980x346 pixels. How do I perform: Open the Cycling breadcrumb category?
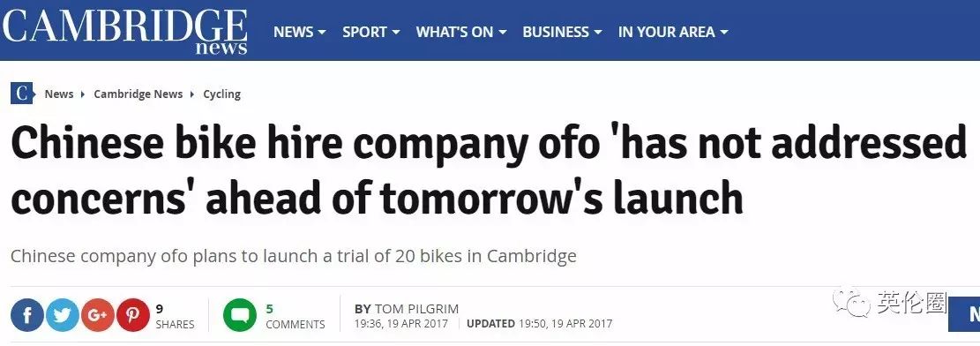[222, 94]
